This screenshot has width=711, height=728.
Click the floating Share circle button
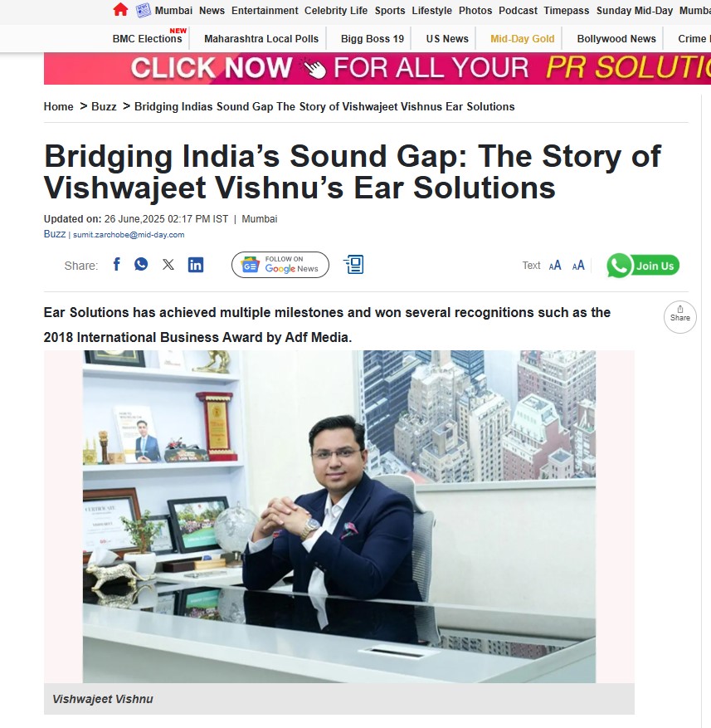[680, 317]
